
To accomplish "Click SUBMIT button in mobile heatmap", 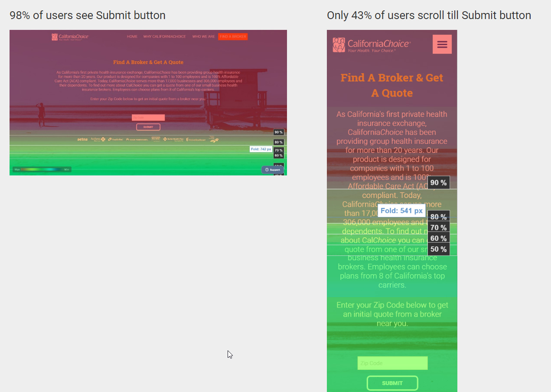I will (x=392, y=383).
